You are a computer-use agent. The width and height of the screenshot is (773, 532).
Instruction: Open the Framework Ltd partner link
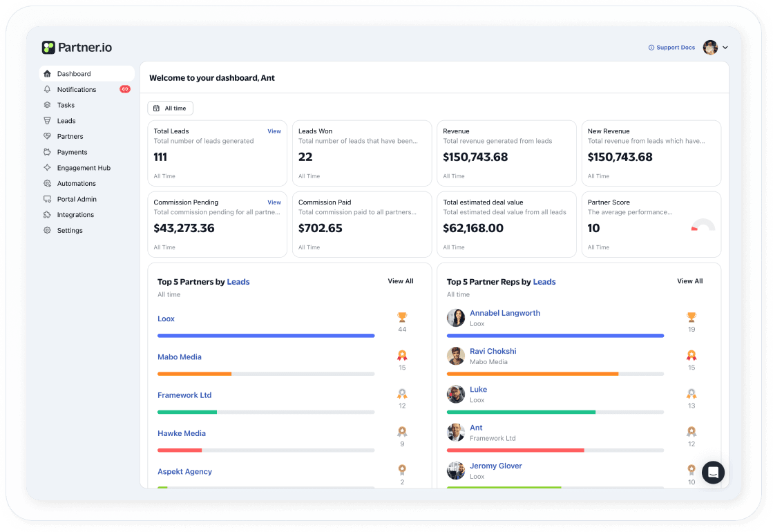click(x=184, y=395)
